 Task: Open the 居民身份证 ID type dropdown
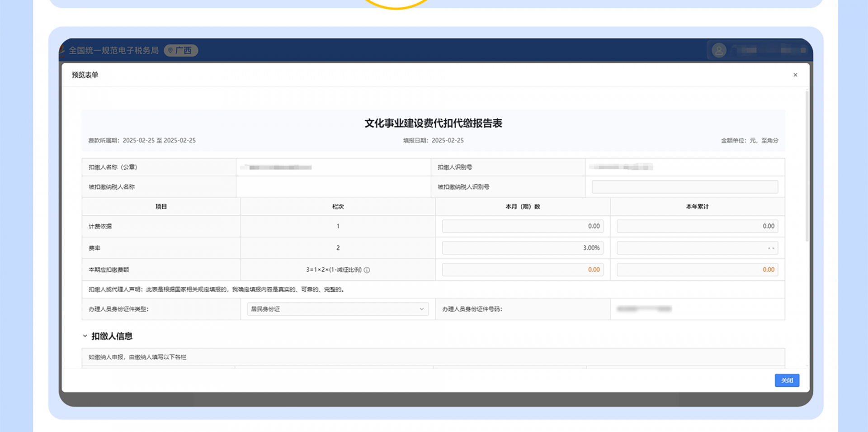337,309
